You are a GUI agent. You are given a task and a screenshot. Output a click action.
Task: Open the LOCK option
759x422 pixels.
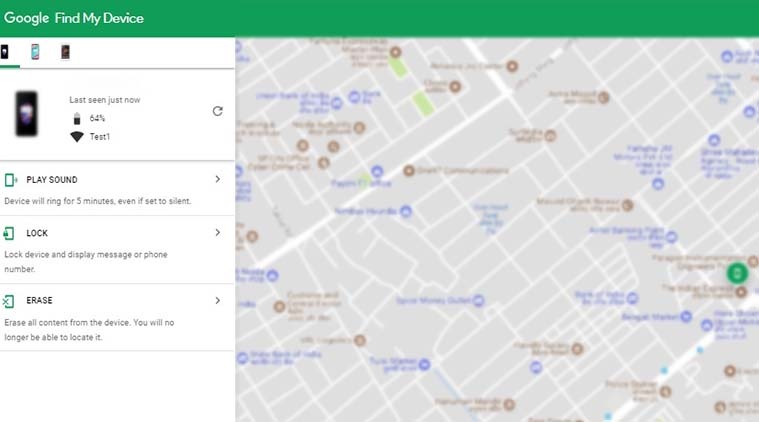click(x=37, y=233)
